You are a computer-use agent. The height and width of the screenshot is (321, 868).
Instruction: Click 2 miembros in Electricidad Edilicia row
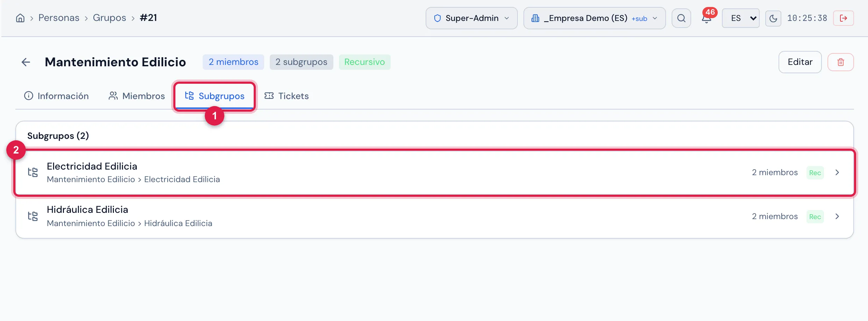click(775, 172)
